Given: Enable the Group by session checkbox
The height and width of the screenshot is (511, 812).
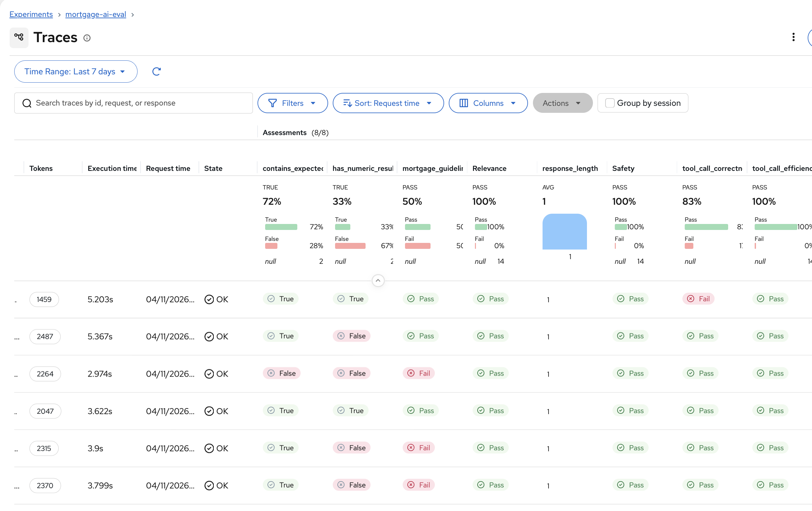Looking at the screenshot, I should 610,103.
